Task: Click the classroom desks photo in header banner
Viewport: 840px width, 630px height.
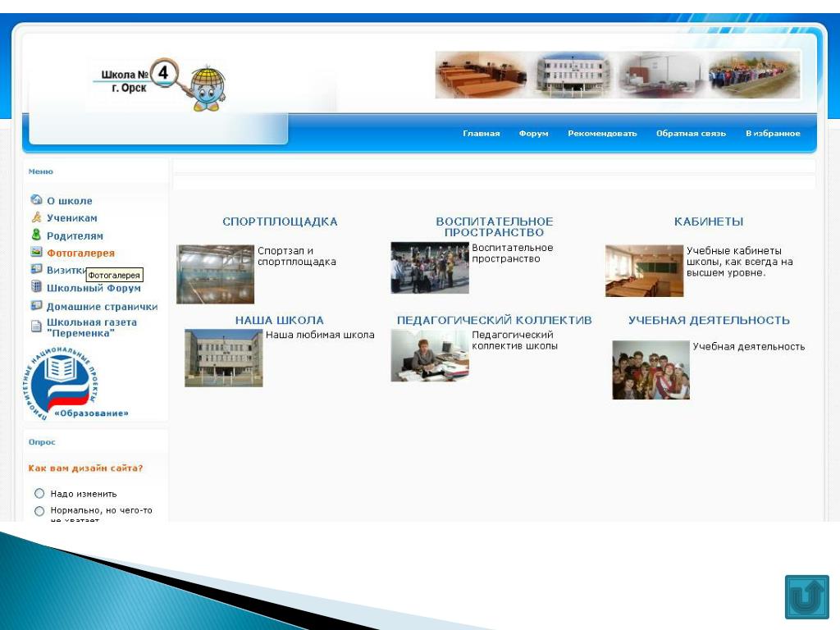Action: (481, 75)
